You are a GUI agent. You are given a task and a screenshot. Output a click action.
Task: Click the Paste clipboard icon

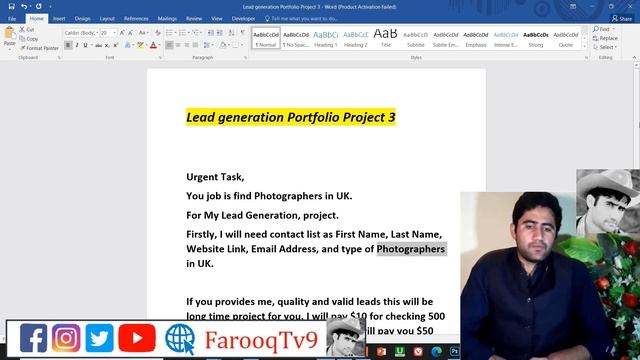point(9,33)
